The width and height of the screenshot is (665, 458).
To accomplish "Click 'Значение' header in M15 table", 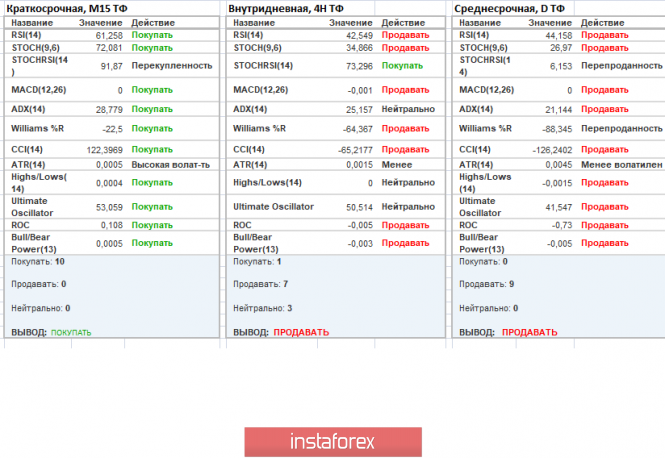I will (101, 23).
